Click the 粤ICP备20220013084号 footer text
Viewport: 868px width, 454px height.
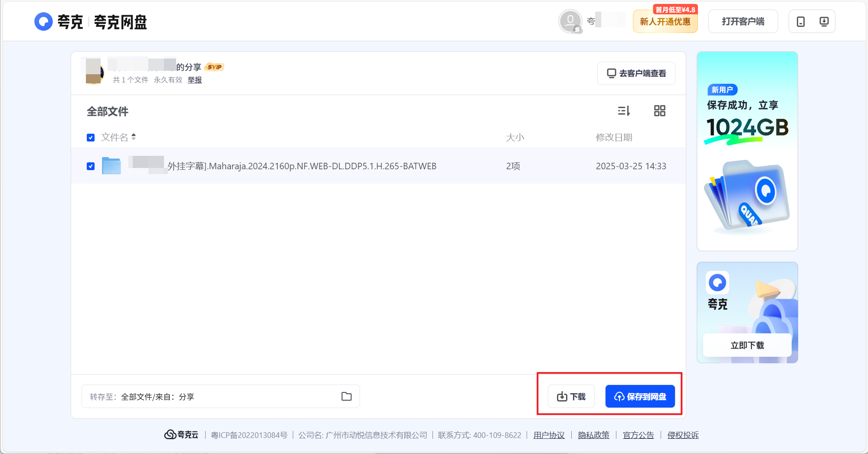click(249, 435)
